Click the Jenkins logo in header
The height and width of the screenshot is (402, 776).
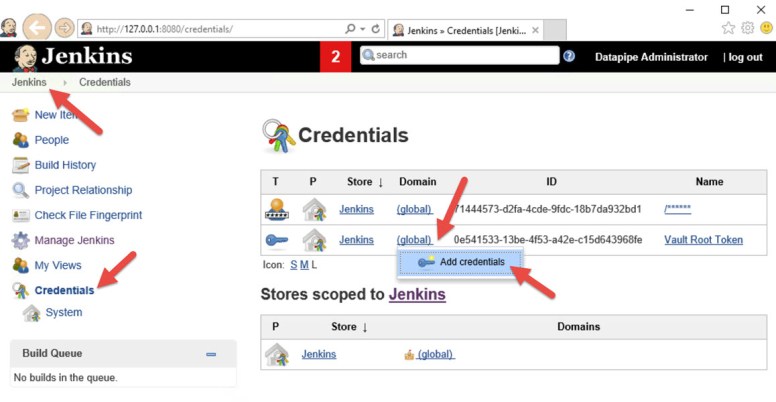(73, 57)
